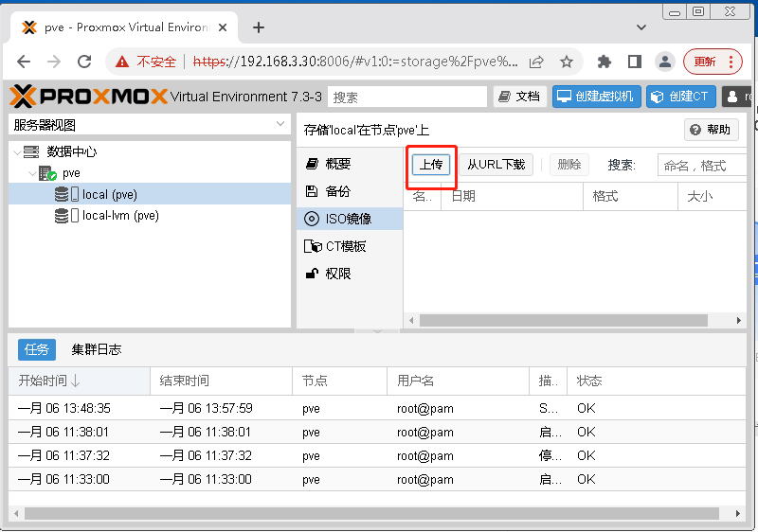This screenshot has width=758, height=532.
Task: Click the 删除 delete button
Action: (x=569, y=165)
